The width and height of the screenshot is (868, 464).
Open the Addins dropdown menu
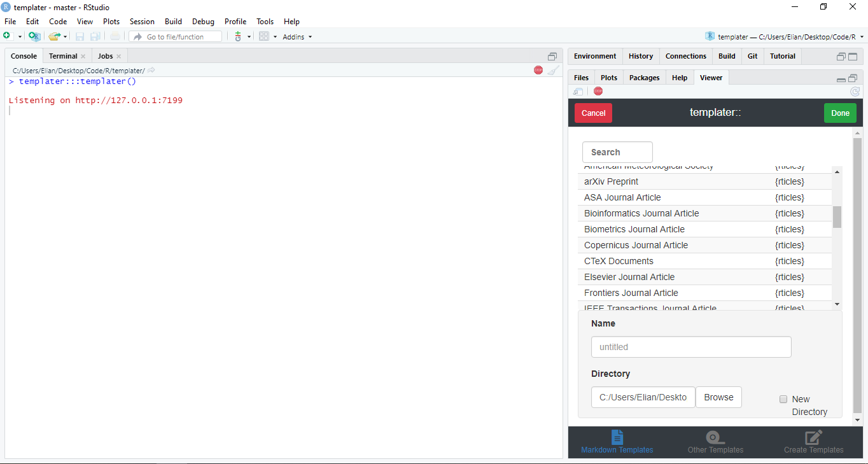297,37
